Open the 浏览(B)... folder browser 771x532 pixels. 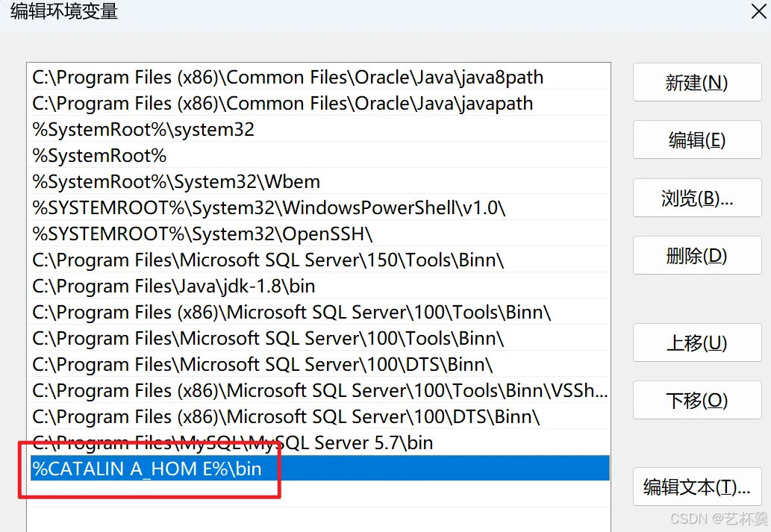697,198
